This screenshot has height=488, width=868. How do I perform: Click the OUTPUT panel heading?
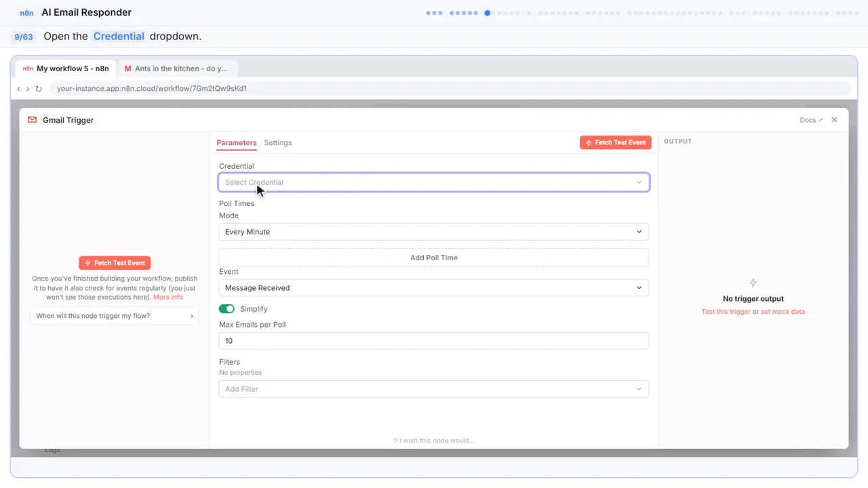click(677, 142)
